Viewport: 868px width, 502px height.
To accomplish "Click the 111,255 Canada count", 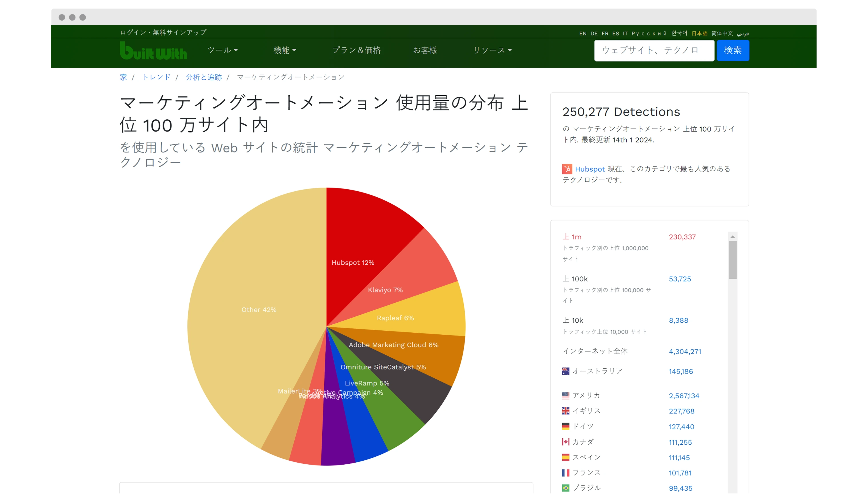I will click(x=680, y=442).
